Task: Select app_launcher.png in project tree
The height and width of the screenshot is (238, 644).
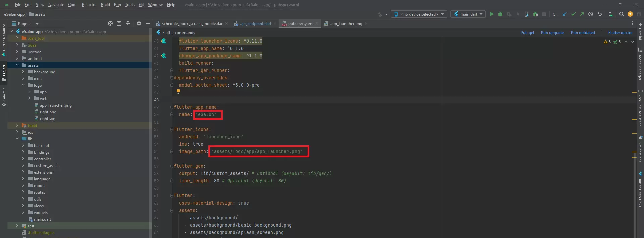Action: click(56, 105)
